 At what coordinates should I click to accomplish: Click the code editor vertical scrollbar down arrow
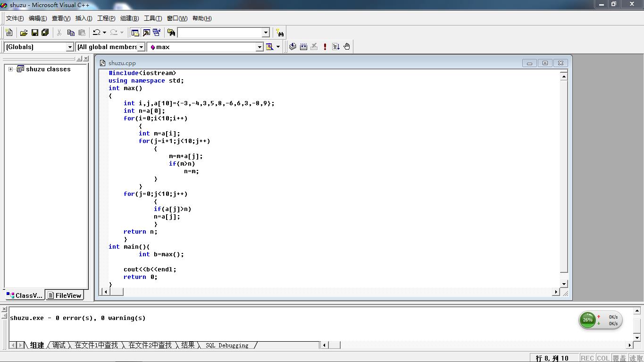click(x=564, y=284)
